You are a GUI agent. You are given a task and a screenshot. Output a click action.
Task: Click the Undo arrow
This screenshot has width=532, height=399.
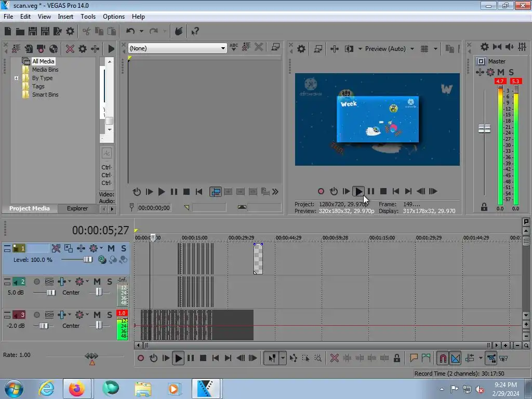pyautogui.click(x=130, y=31)
